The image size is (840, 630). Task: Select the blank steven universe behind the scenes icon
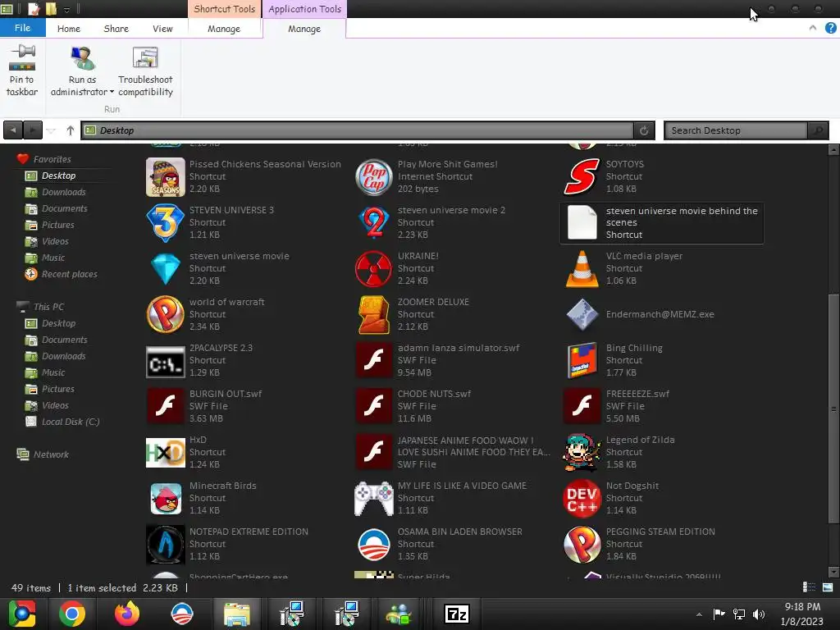pyautogui.click(x=582, y=222)
